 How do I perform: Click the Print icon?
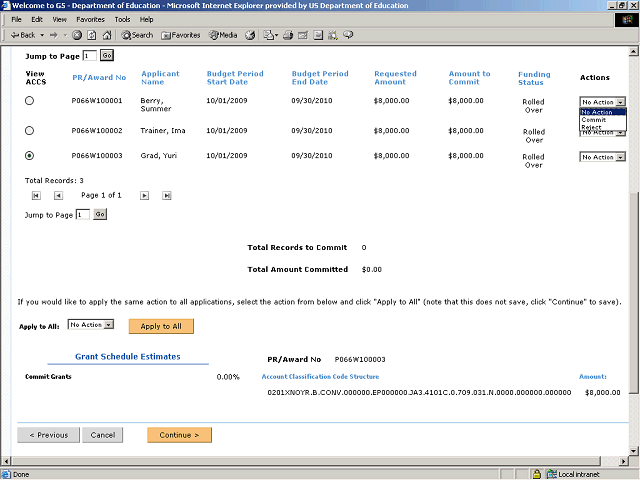tap(288, 35)
